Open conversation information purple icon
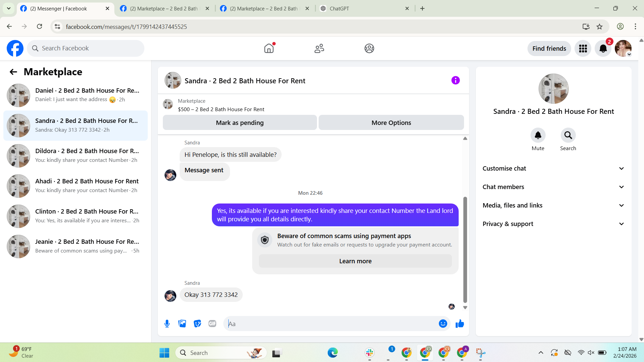The height and width of the screenshot is (362, 644). (x=455, y=80)
